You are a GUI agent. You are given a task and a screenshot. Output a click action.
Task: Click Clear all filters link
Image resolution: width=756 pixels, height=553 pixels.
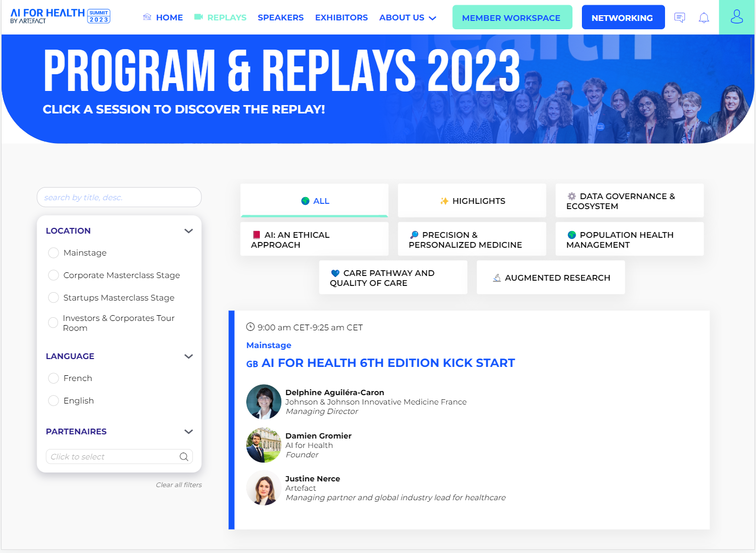coord(179,485)
